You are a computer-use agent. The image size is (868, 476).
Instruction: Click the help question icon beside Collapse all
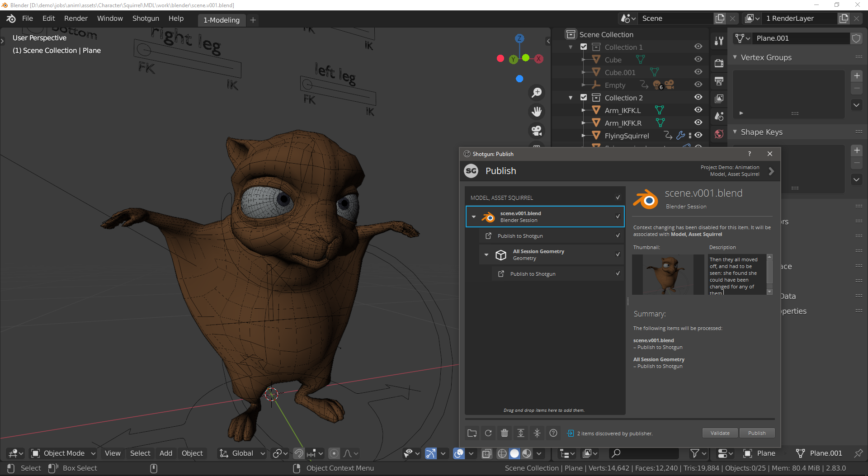(553, 433)
